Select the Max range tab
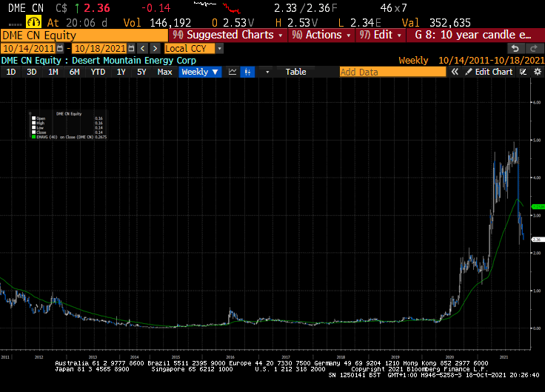Image resolution: width=545 pixels, height=392 pixels. pyautogui.click(x=164, y=72)
